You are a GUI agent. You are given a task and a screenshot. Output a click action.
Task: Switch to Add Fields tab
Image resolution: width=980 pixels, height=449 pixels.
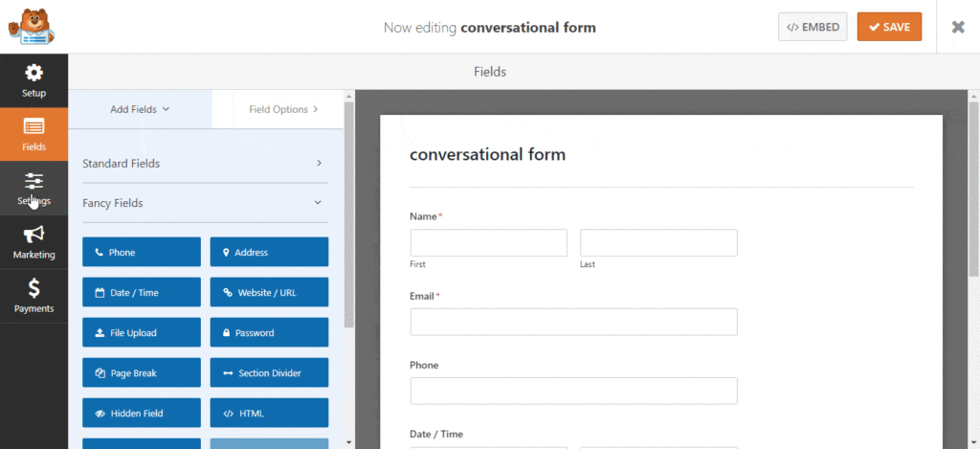click(140, 109)
